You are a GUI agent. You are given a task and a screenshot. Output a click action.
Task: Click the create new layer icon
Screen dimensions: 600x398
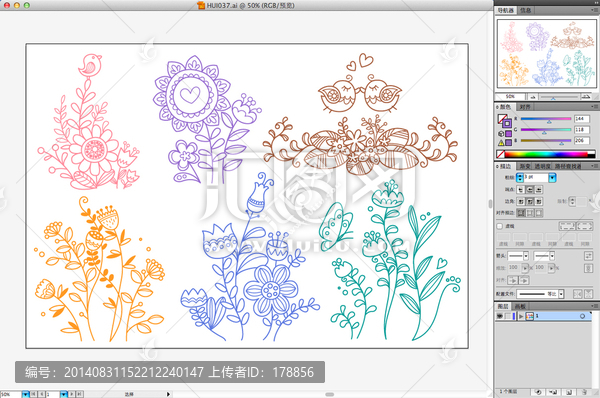click(569, 392)
